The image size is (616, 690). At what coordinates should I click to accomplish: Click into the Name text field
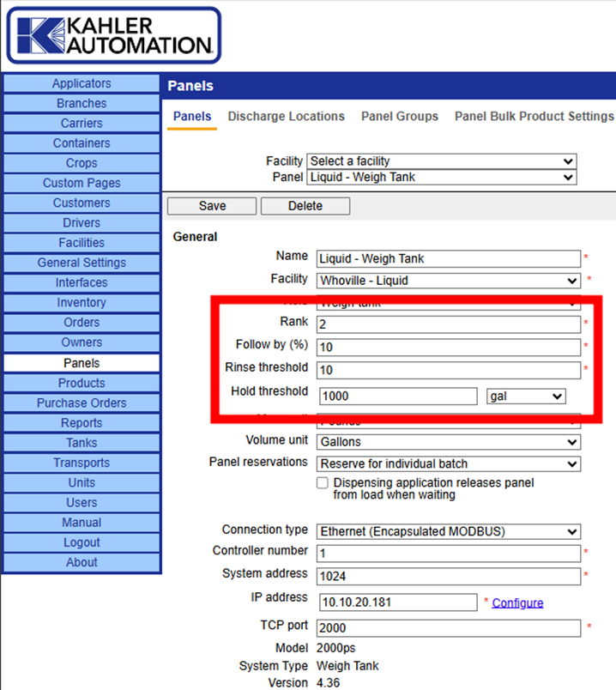448,258
